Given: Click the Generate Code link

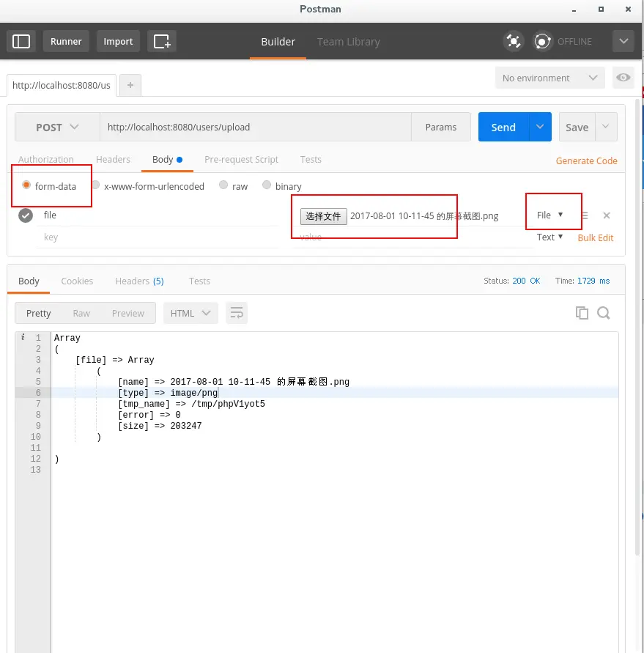Looking at the screenshot, I should 586,161.
